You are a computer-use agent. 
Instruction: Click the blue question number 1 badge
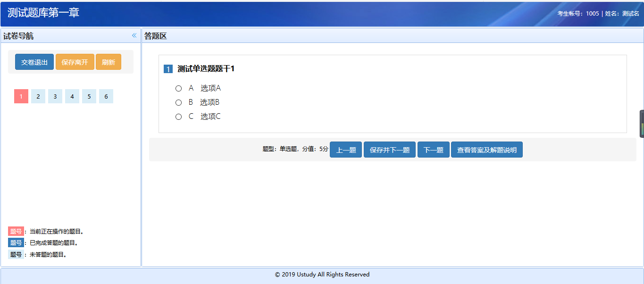point(168,69)
